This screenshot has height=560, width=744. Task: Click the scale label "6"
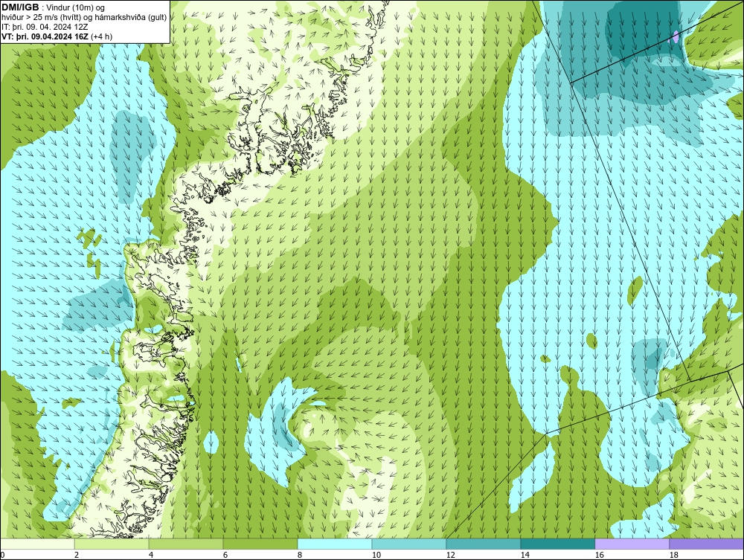pos(225,555)
